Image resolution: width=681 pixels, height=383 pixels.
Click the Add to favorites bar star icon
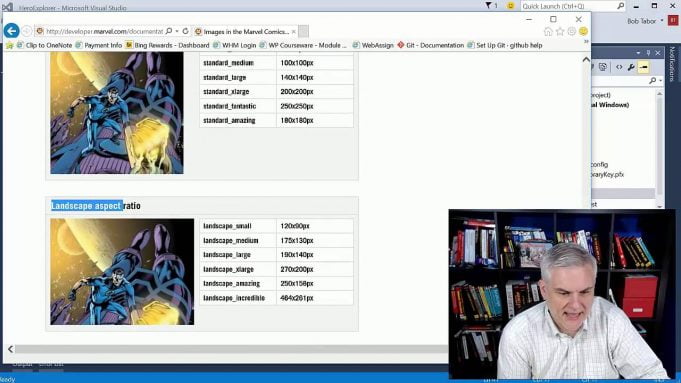coord(10,45)
